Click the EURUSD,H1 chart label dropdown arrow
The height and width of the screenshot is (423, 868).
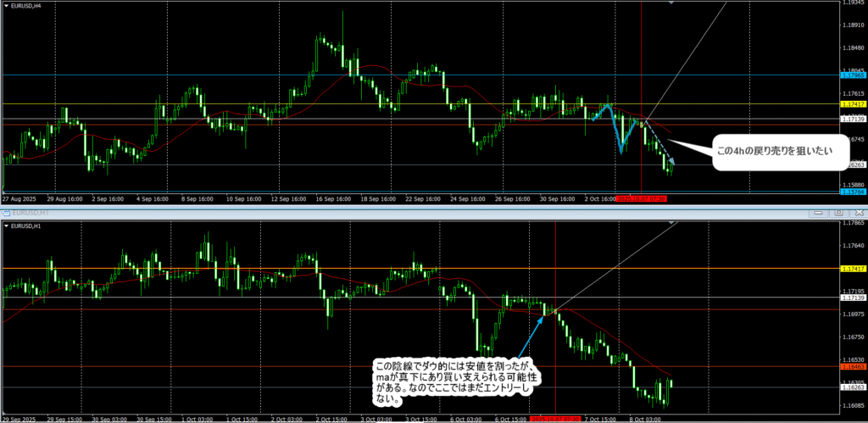tap(7, 226)
